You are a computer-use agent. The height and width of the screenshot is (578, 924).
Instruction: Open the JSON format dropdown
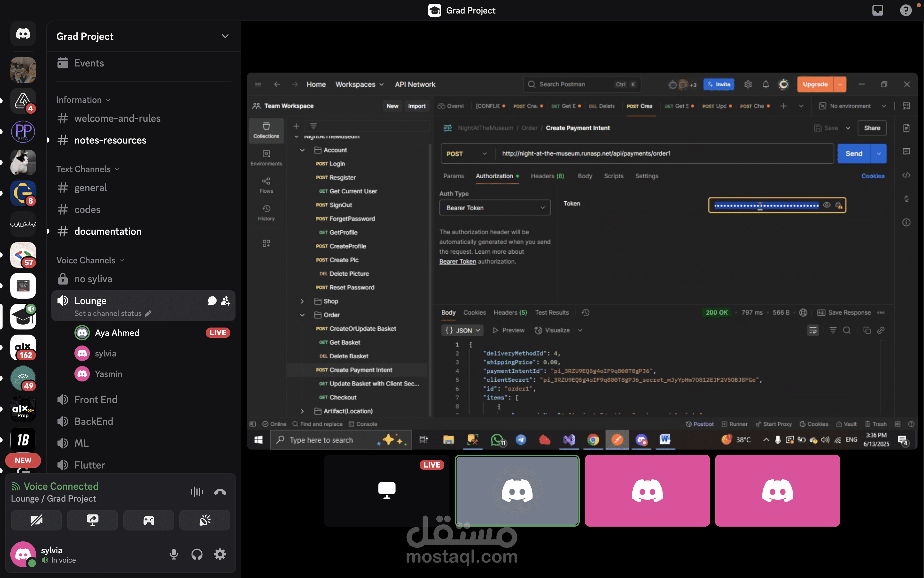click(462, 330)
